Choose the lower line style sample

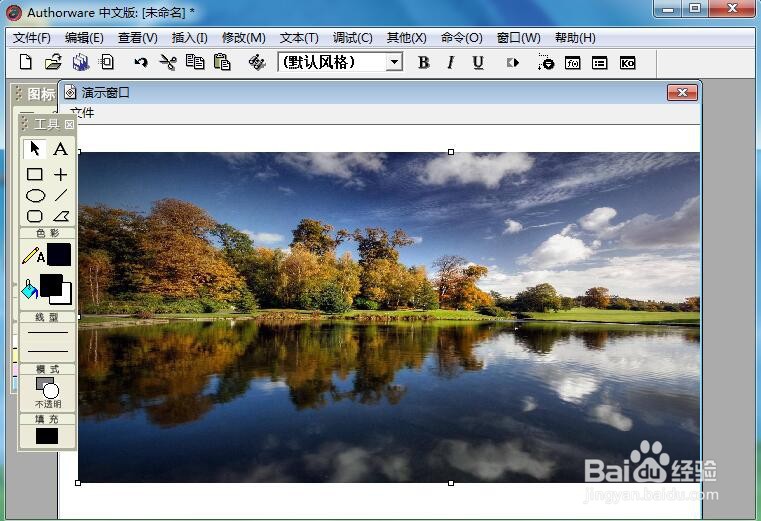pyautogui.click(x=48, y=351)
